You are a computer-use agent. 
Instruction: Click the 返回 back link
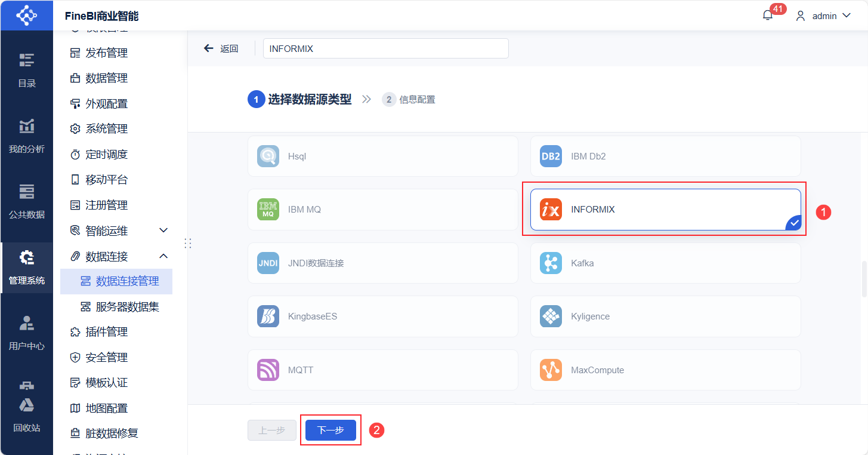(x=229, y=49)
